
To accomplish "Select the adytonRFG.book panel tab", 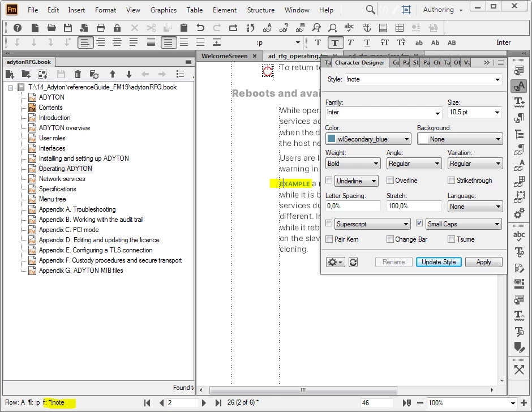I will tap(29, 62).
